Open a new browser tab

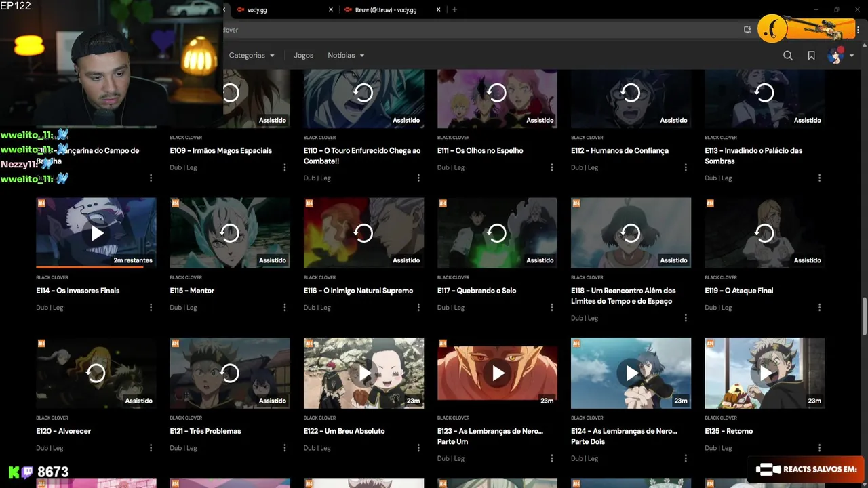click(x=454, y=9)
